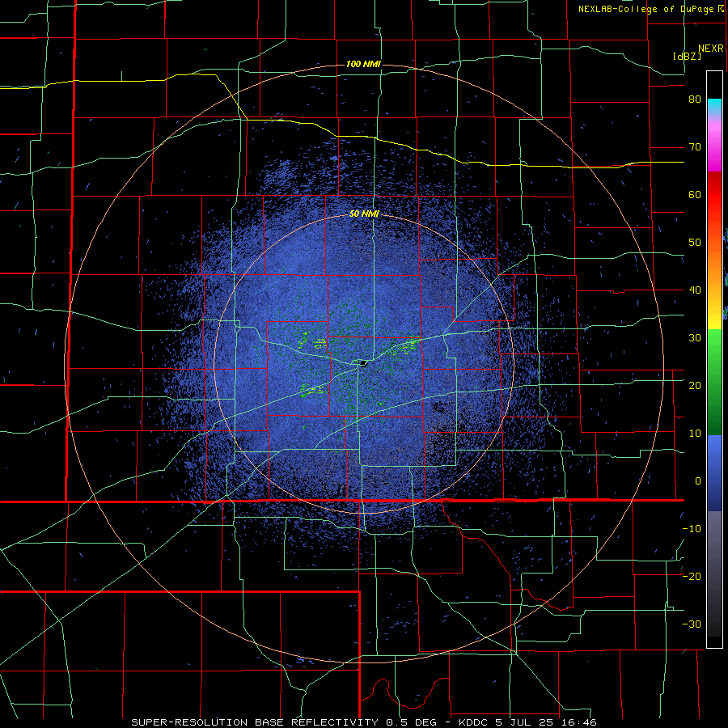This screenshot has width=728, height=728.
Task: Click the -20 value on the dBZ scale
Action: 692,577
